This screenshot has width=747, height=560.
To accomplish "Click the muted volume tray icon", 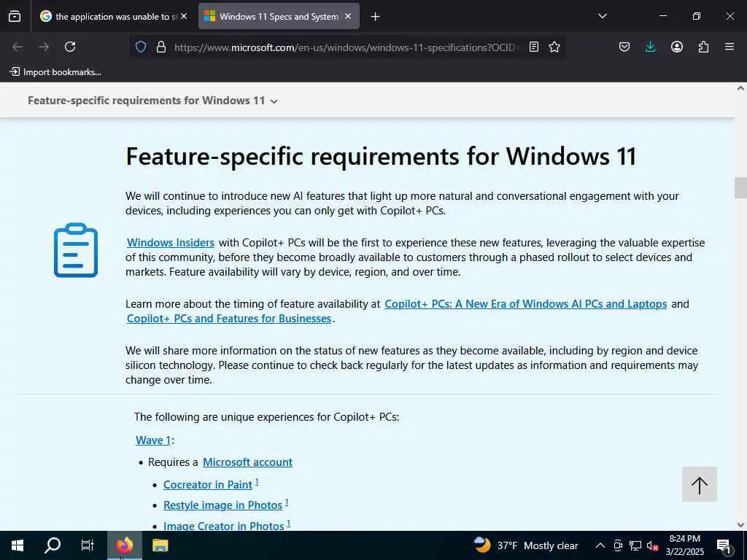I will [x=652, y=545].
